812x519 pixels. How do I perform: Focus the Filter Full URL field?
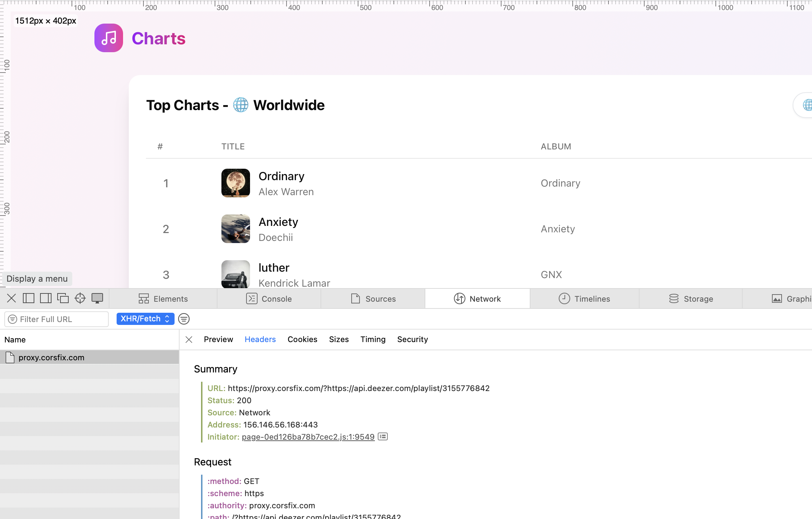tap(57, 319)
